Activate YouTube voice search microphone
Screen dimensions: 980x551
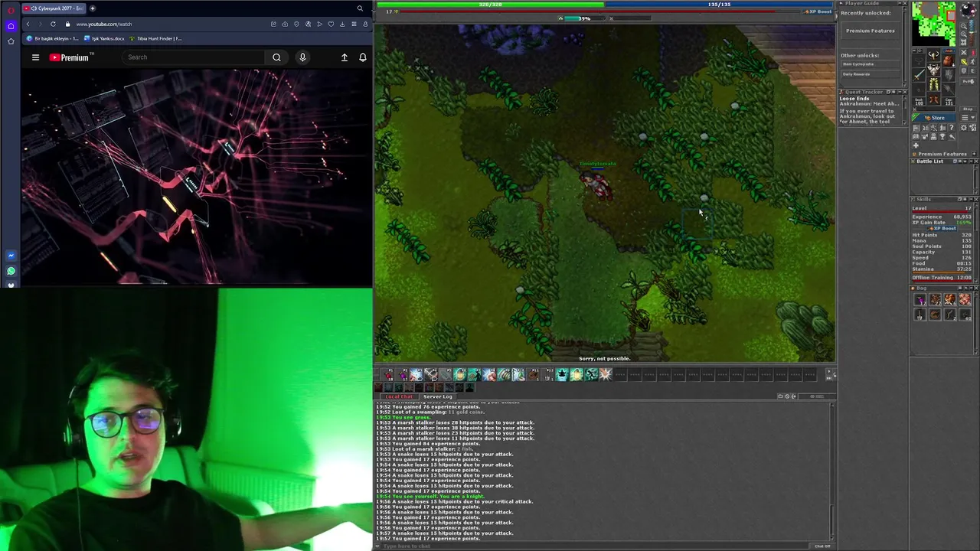[302, 57]
